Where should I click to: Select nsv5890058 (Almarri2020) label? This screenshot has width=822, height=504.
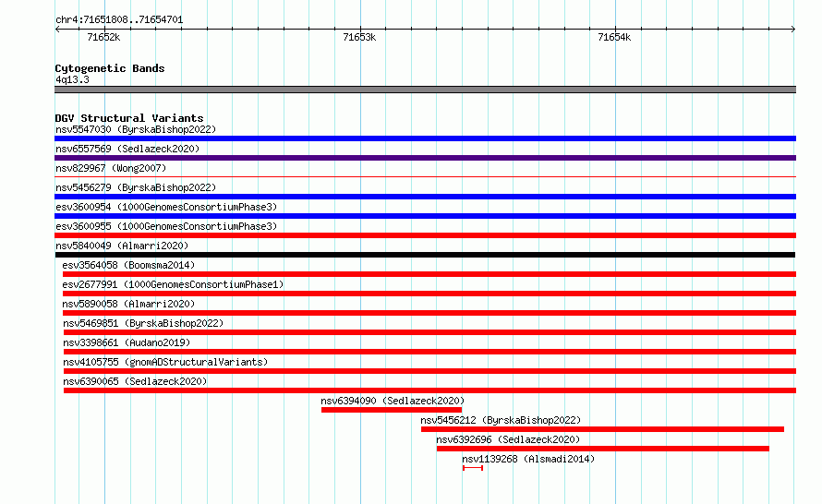click(128, 304)
